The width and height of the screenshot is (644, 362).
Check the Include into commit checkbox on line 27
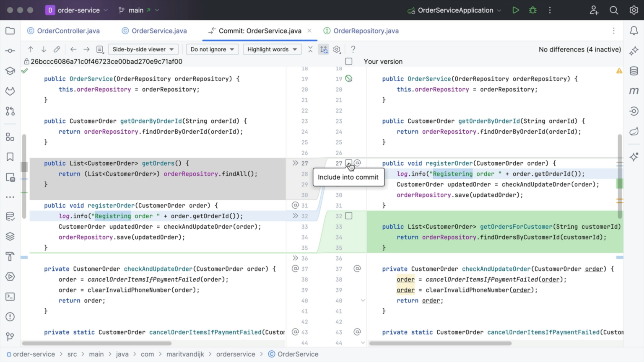[x=349, y=163]
